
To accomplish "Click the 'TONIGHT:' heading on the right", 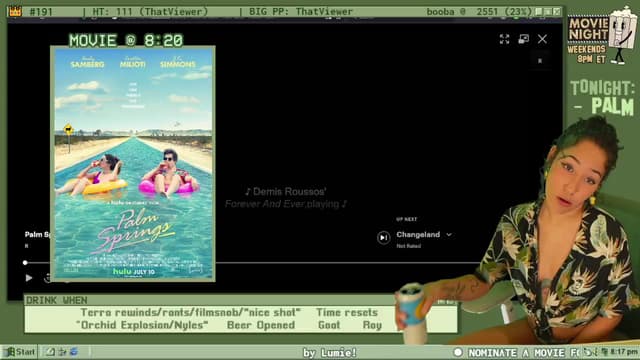I will pos(602,88).
